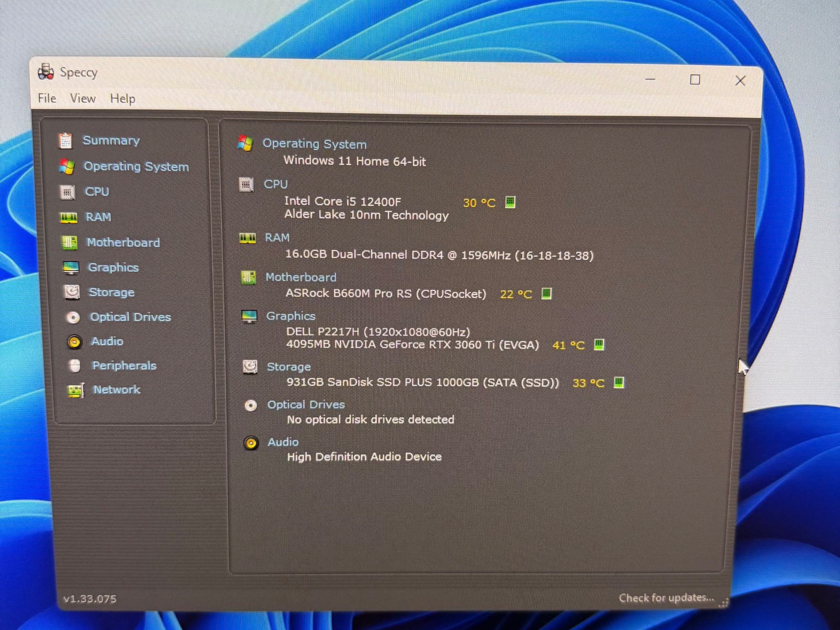Click RAM stick icon in summary panel
Screen dimensions: 840x630
coord(247,238)
